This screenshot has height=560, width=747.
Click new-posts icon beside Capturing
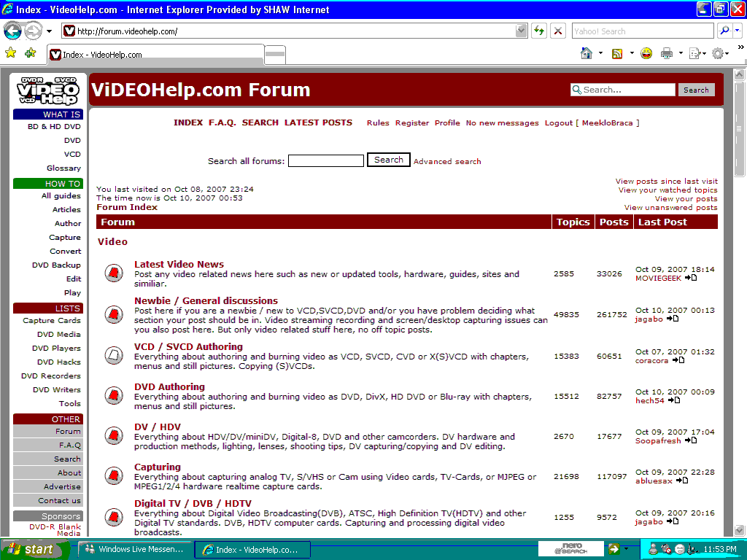pos(114,475)
